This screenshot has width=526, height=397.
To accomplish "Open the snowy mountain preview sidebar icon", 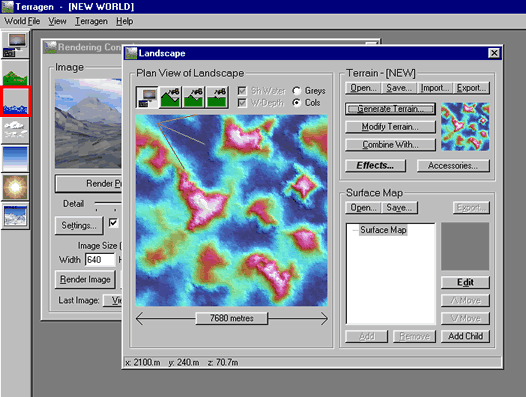I will (15, 216).
